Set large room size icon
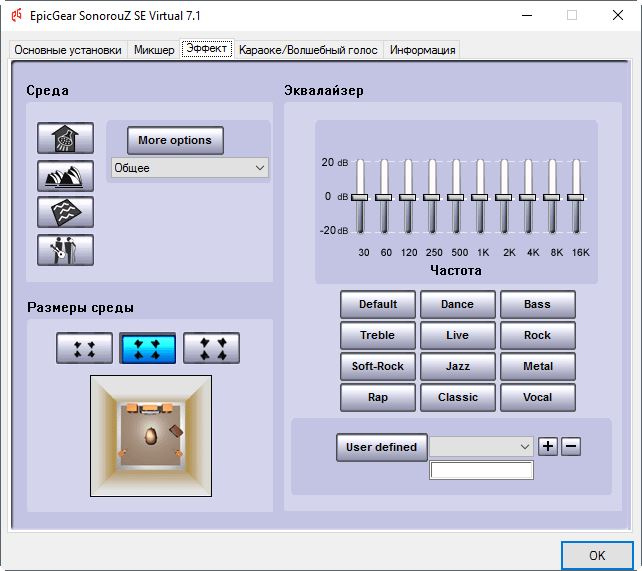The width and height of the screenshot is (642, 571). [212, 348]
